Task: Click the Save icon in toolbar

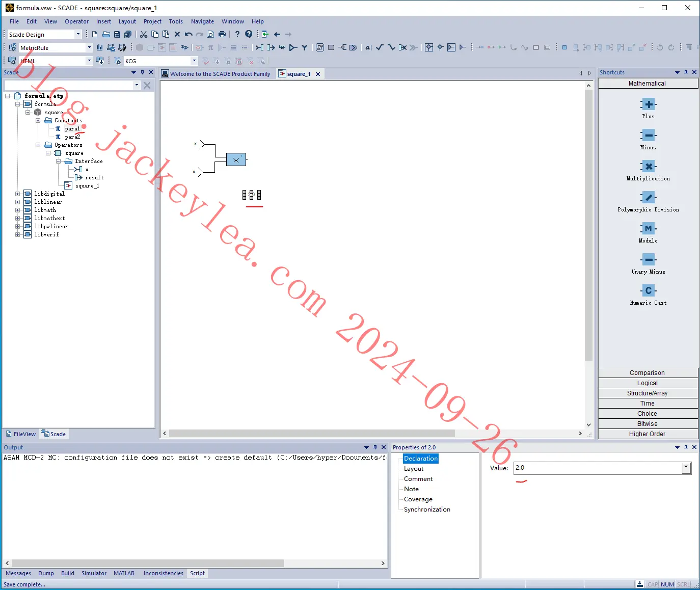Action: (x=117, y=34)
